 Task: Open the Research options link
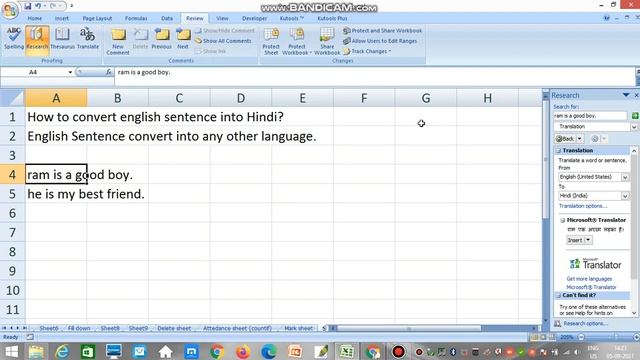(585, 324)
